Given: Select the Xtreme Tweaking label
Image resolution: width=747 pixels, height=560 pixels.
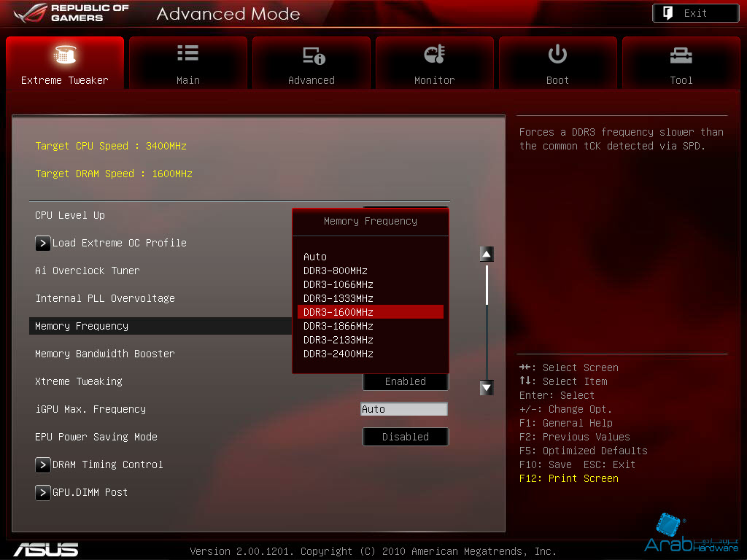Looking at the screenshot, I should pos(79,381).
